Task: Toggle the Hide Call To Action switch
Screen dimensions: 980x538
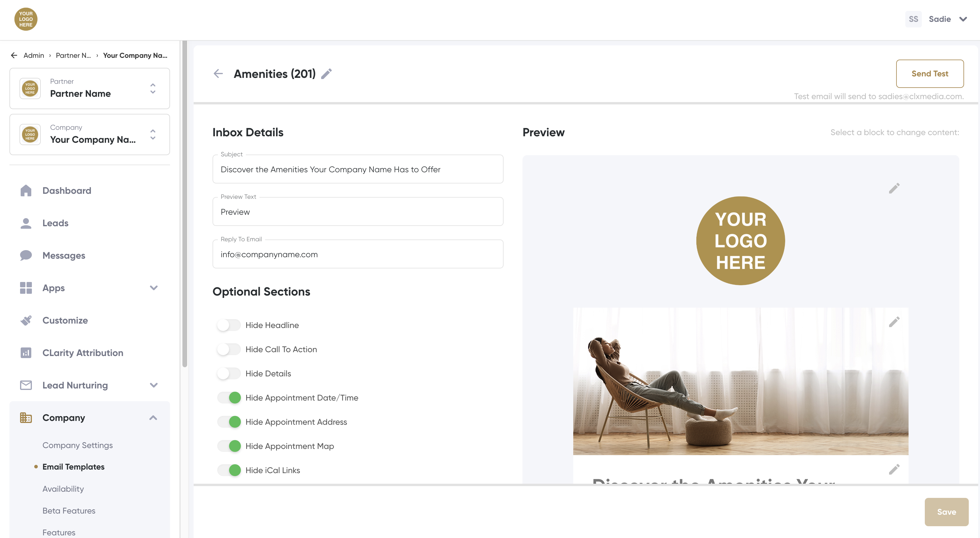Action: 229,350
